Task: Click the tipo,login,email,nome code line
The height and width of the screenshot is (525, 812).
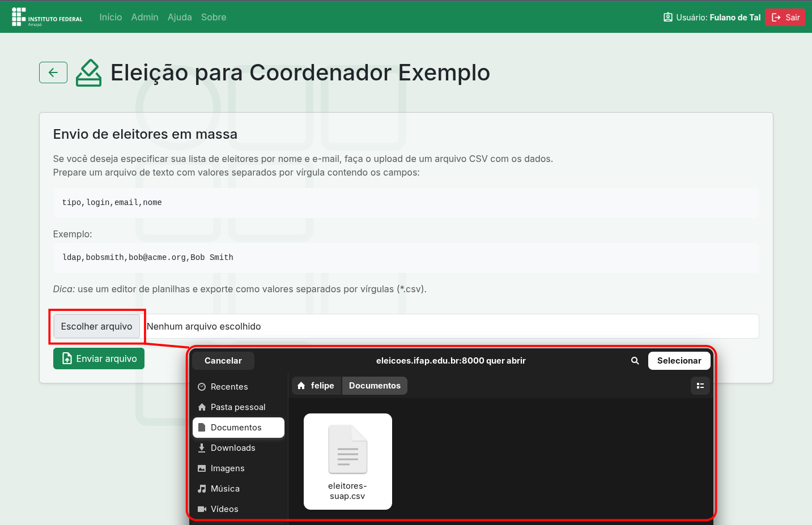Action: pyautogui.click(x=112, y=202)
